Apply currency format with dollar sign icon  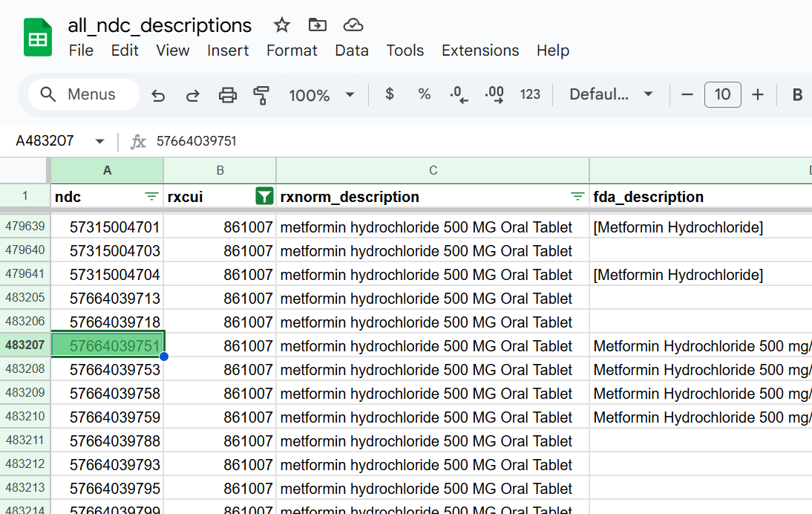coord(389,94)
